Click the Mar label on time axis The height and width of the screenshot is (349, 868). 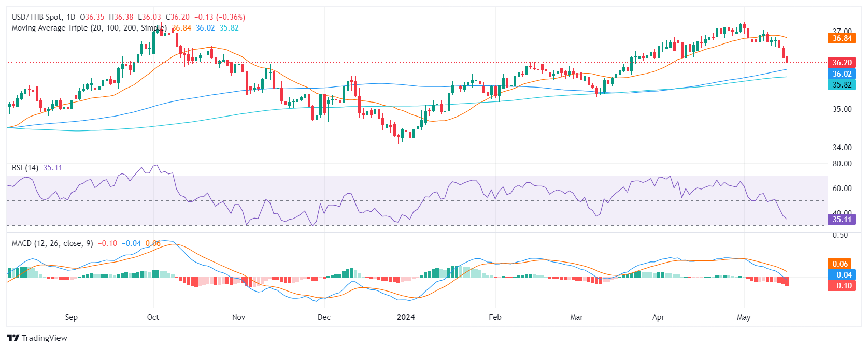tap(576, 317)
